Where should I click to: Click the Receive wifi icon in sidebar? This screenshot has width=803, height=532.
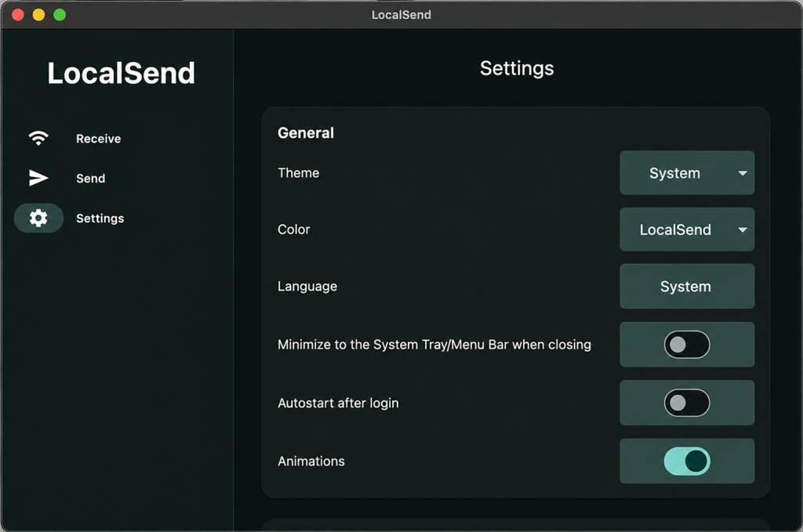[x=38, y=138]
